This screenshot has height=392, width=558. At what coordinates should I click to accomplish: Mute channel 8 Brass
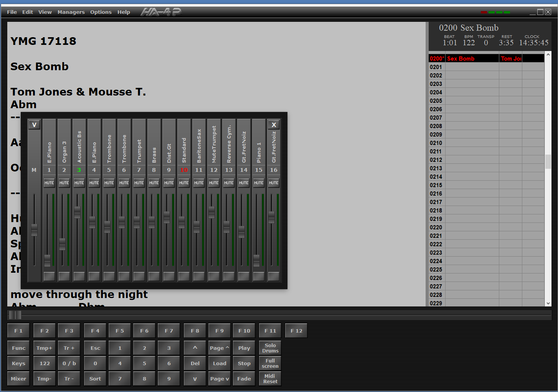pyautogui.click(x=154, y=183)
